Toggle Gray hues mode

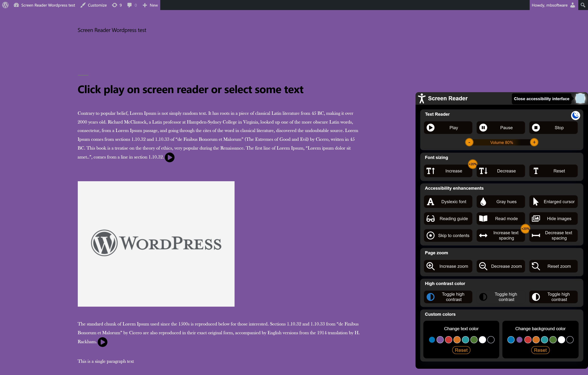(x=500, y=202)
